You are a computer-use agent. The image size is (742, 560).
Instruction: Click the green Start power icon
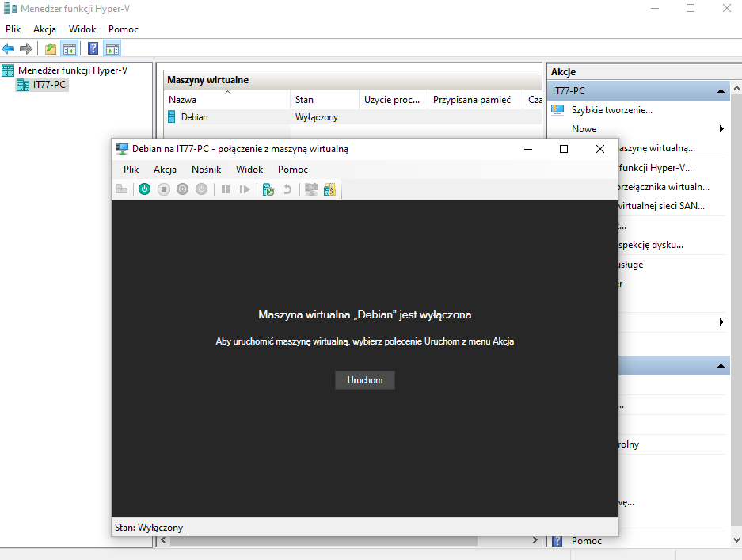coord(144,189)
